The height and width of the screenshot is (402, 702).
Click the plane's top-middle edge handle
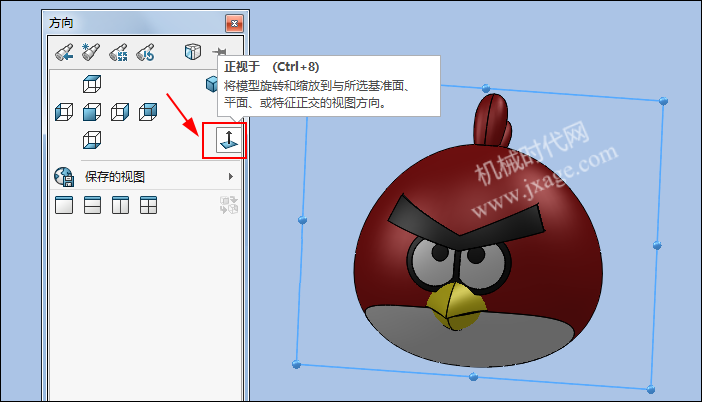486,88
